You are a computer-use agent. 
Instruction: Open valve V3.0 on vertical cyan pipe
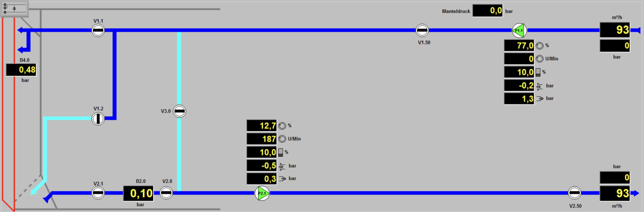tap(179, 111)
